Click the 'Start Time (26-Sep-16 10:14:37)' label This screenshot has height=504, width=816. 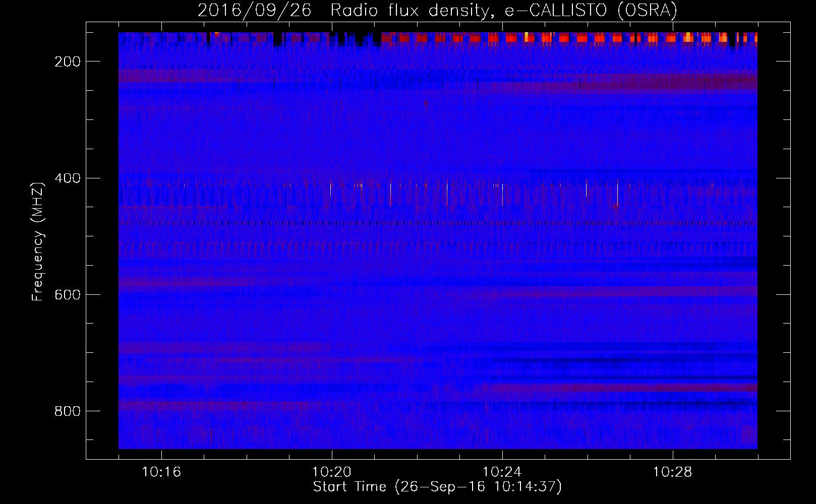tap(437, 487)
